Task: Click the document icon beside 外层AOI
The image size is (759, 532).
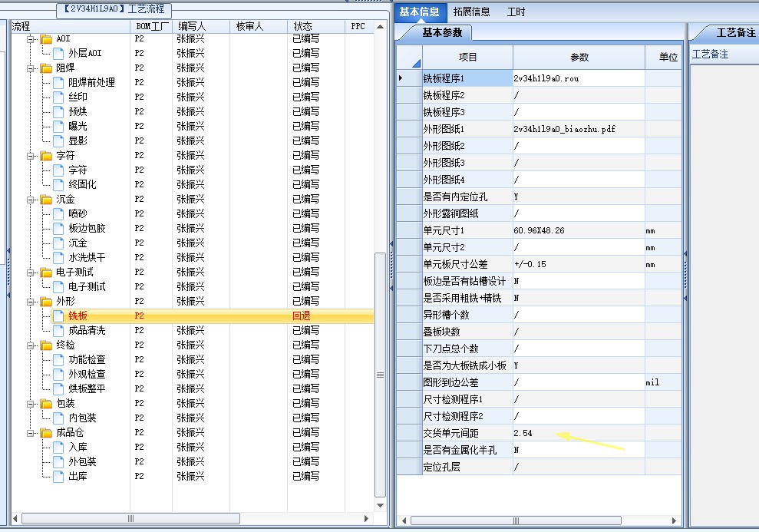Action: pos(58,53)
